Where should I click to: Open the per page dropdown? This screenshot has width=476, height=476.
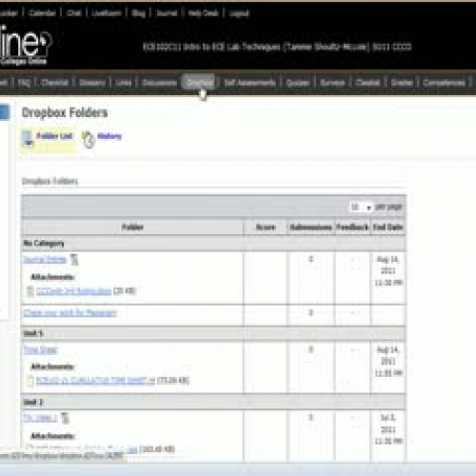pyautogui.click(x=361, y=208)
